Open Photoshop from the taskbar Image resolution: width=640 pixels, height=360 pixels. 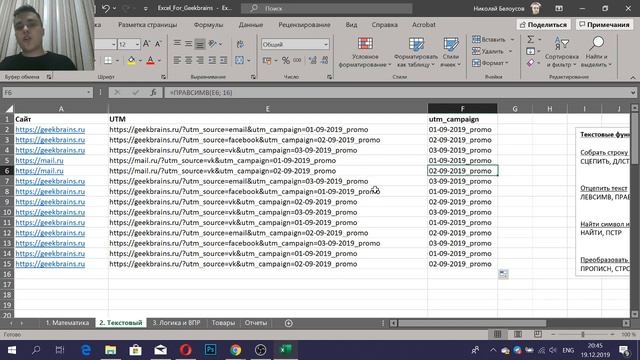211,350
